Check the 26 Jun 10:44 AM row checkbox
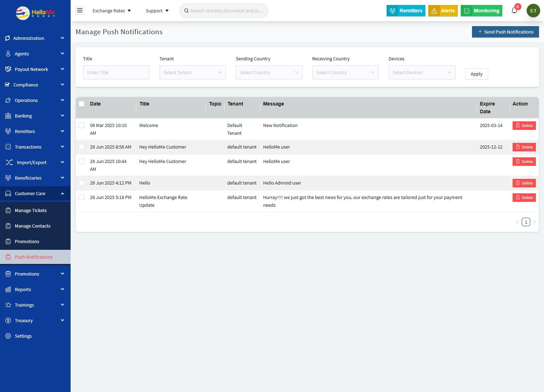Viewport: 544px width, 392px height. coord(82,161)
